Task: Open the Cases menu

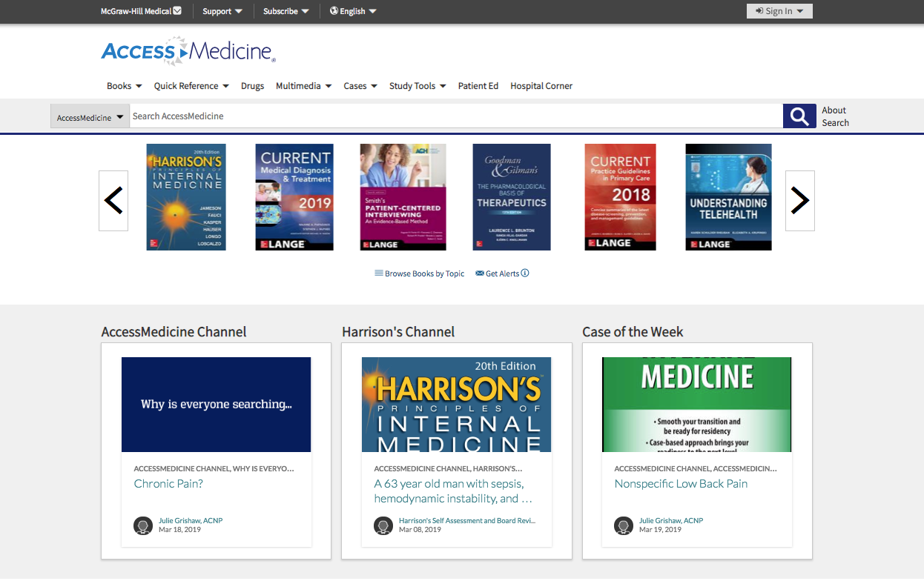Action: tap(360, 86)
